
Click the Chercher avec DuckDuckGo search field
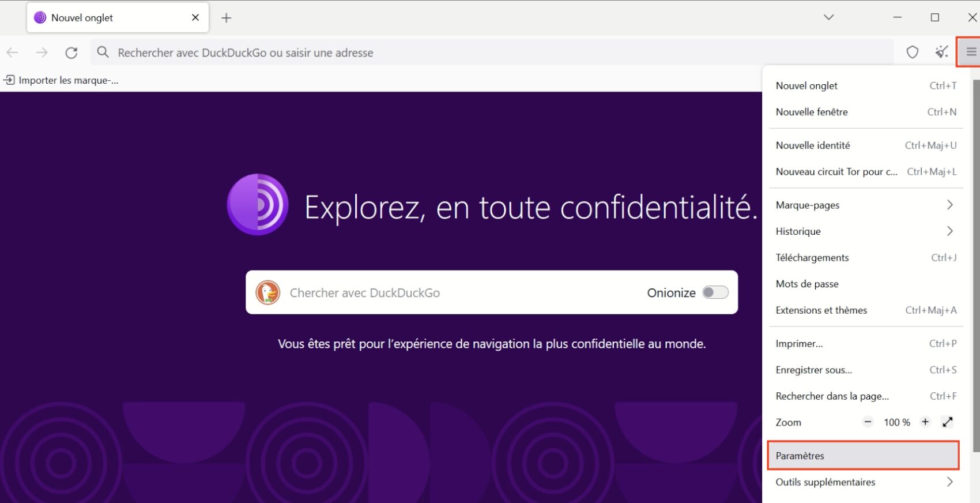[492, 292]
